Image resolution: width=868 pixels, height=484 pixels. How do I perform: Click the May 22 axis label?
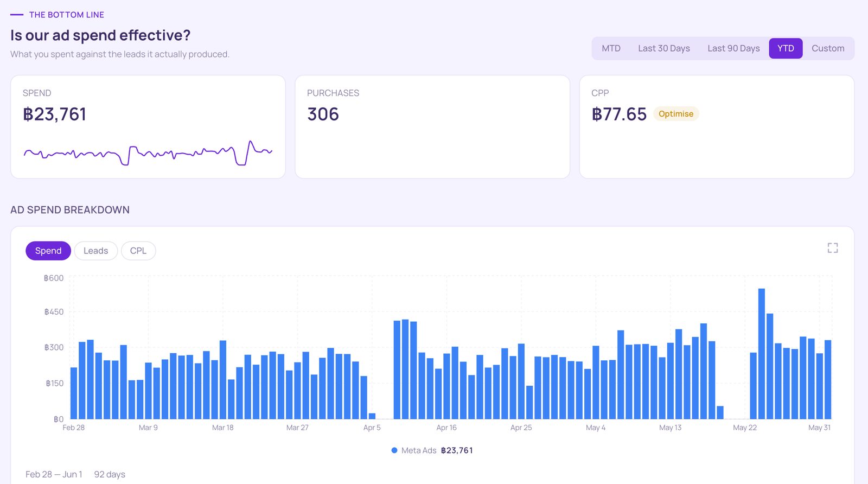click(745, 428)
